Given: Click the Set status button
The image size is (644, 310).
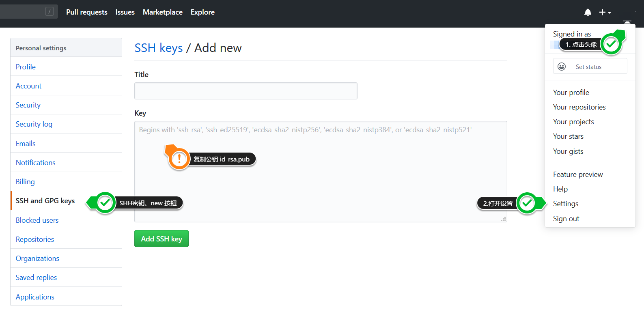Looking at the screenshot, I should (x=590, y=66).
